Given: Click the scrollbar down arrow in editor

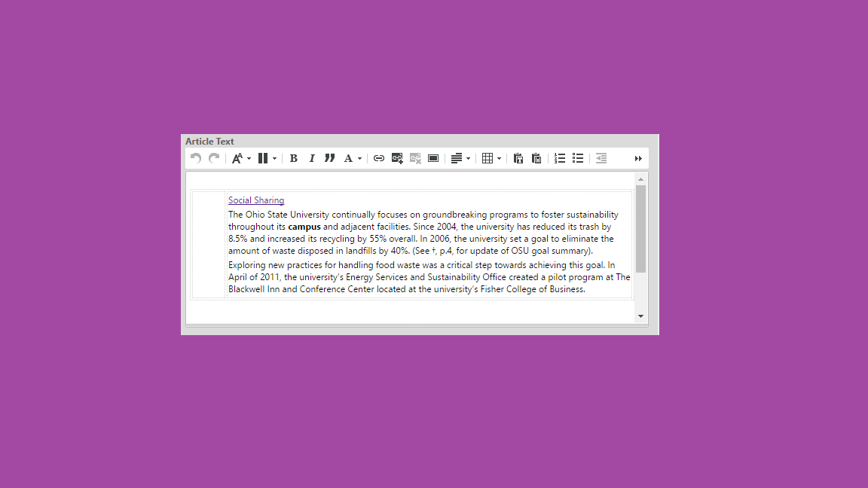Looking at the screenshot, I should click(641, 316).
